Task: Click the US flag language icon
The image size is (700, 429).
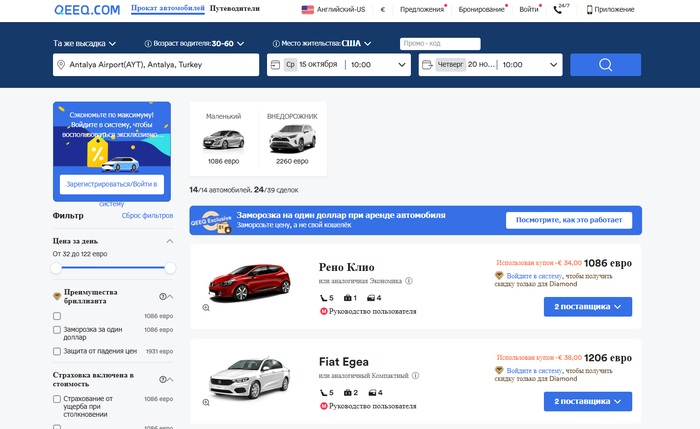Action: (308, 9)
